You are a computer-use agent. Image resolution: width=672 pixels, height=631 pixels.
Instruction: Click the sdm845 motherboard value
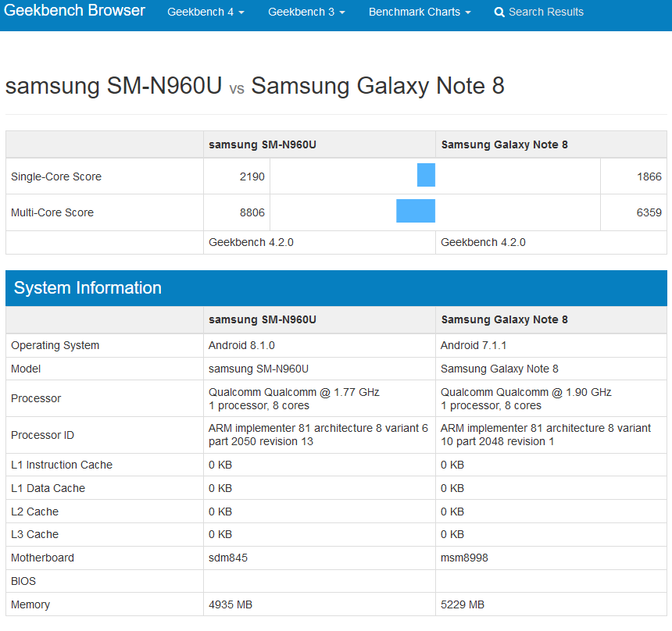pyautogui.click(x=228, y=558)
